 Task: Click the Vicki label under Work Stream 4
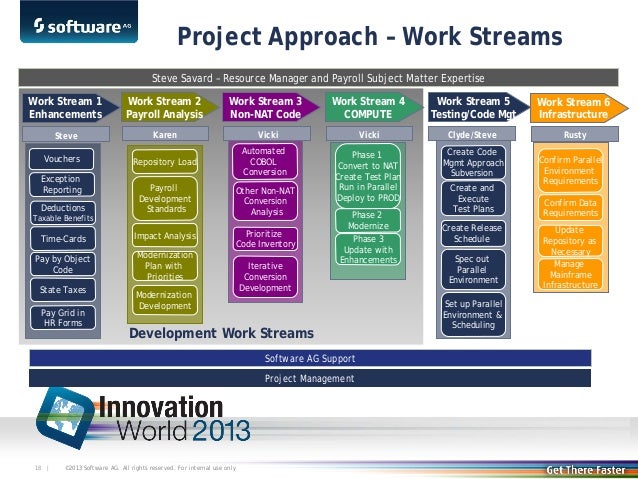(x=369, y=134)
